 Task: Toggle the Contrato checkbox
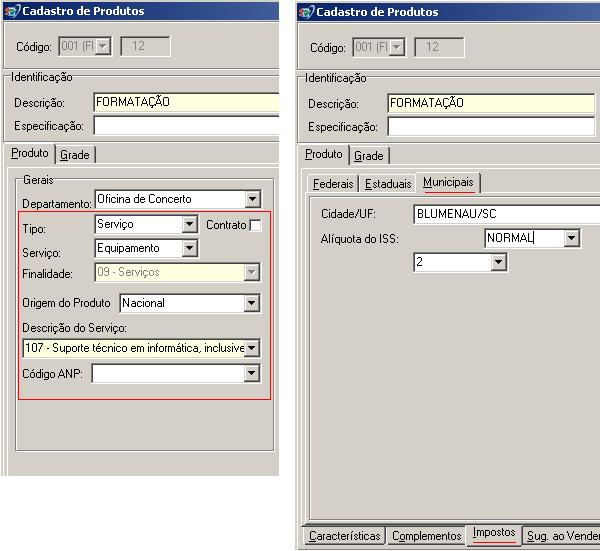255,225
